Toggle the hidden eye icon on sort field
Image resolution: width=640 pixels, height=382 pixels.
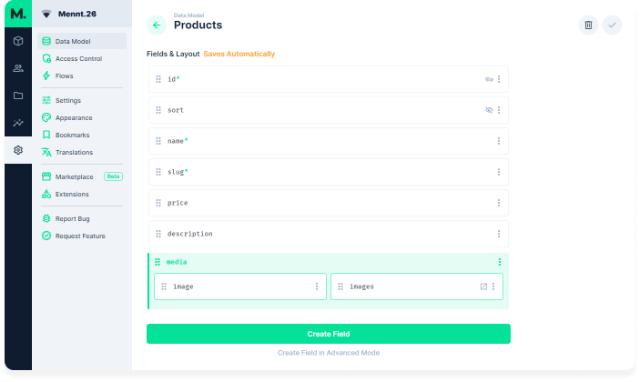[489, 110]
